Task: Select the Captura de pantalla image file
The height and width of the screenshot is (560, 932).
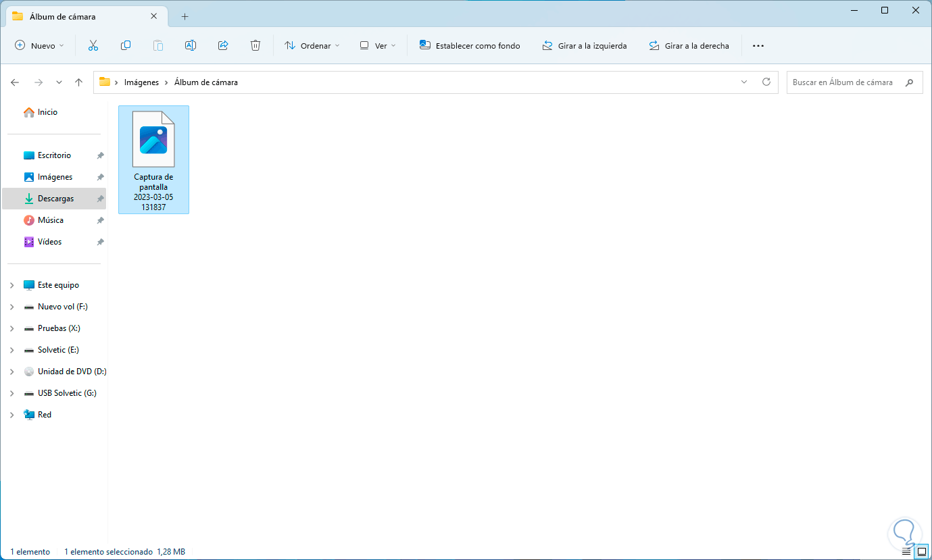Action: 153,159
